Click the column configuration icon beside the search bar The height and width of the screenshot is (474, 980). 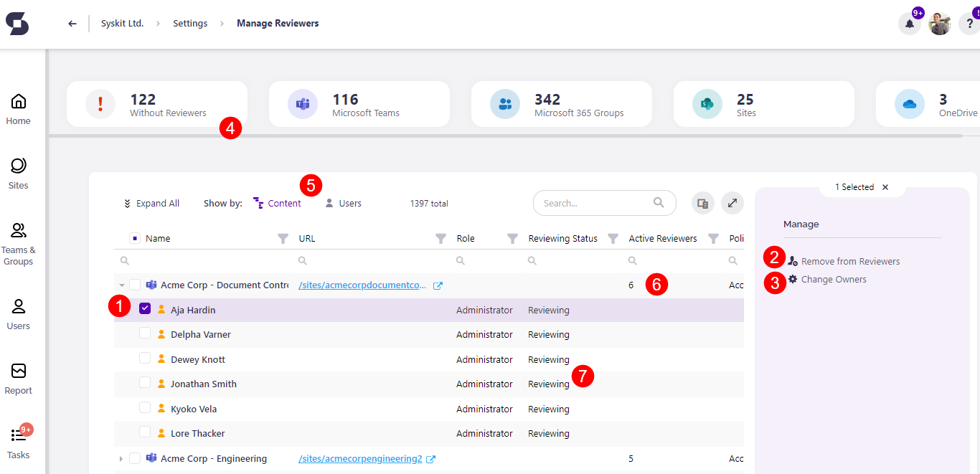coord(702,203)
